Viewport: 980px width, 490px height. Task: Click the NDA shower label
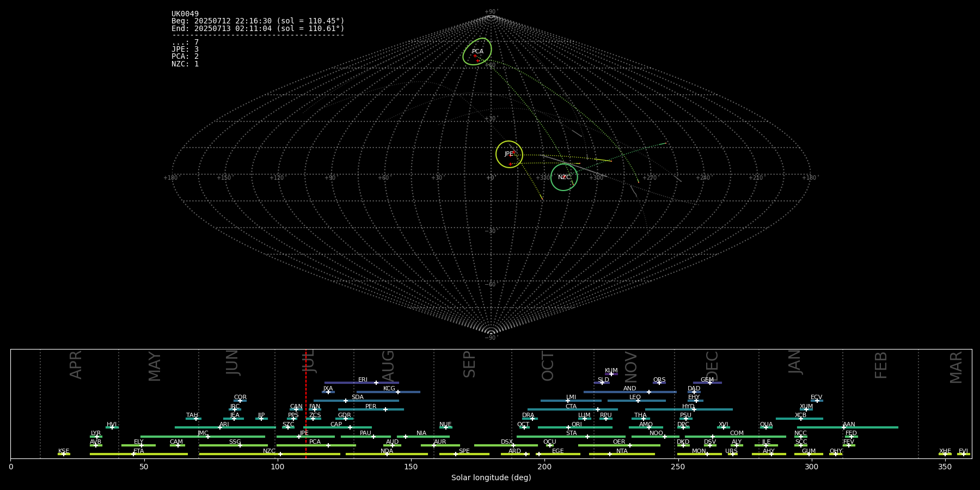(x=387, y=451)
